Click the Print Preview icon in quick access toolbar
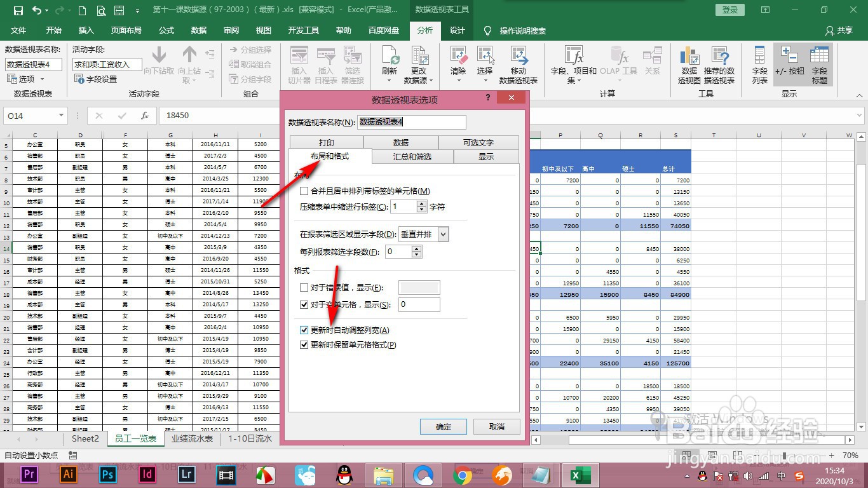Image resolution: width=868 pixels, height=488 pixels. coord(102,10)
